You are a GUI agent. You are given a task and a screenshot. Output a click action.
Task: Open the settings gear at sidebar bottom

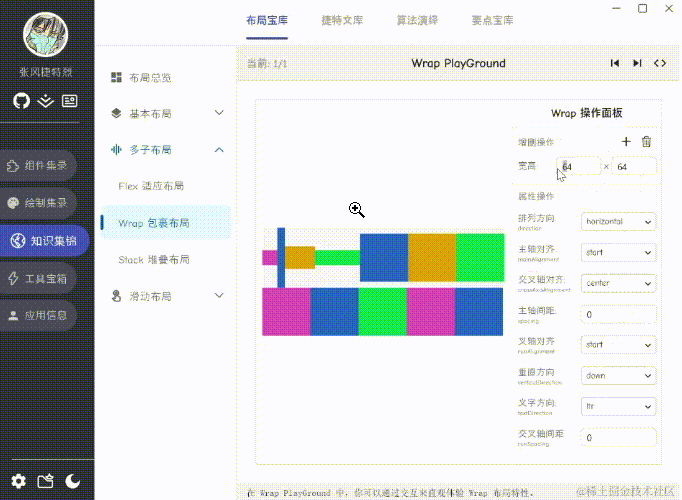[x=19, y=481]
